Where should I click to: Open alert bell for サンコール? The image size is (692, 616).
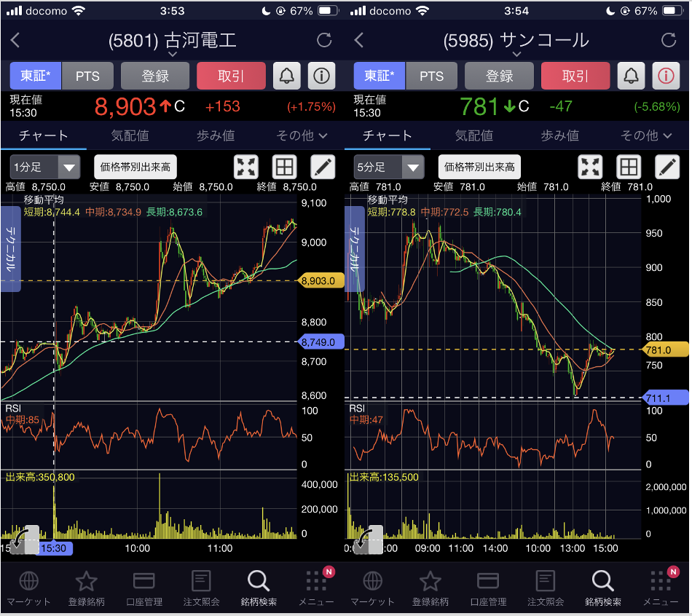[x=631, y=76]
